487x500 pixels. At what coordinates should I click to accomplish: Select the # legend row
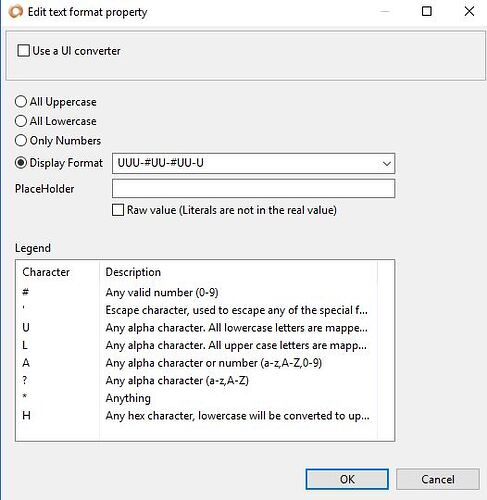(x=196, y=292)
